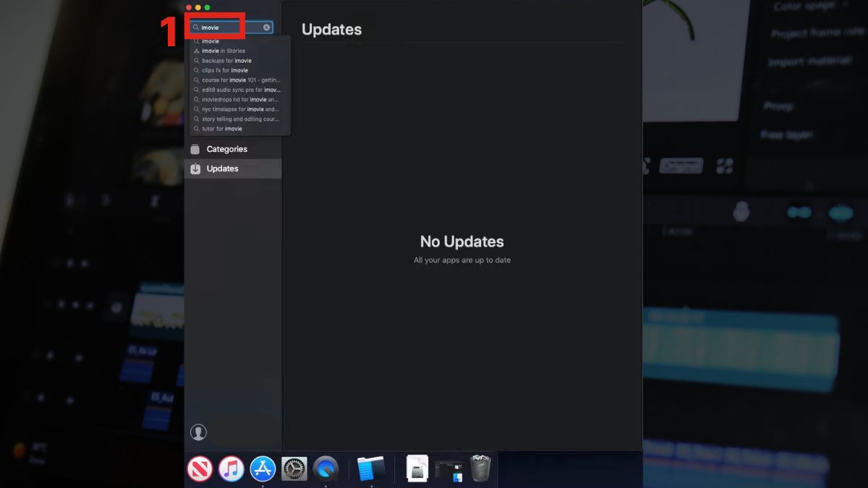868x488 pixels.
Task: Click App Store icon in Dock
Action: [263, 469]
